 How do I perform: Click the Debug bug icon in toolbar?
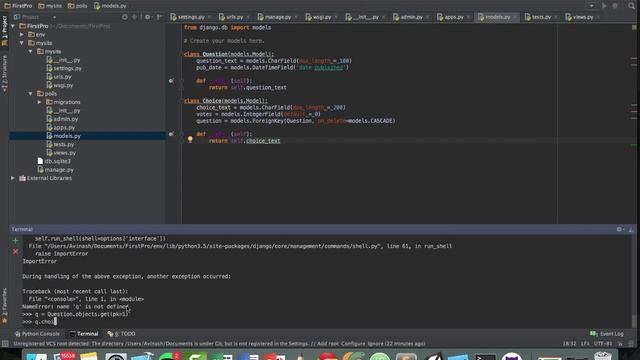615,6
